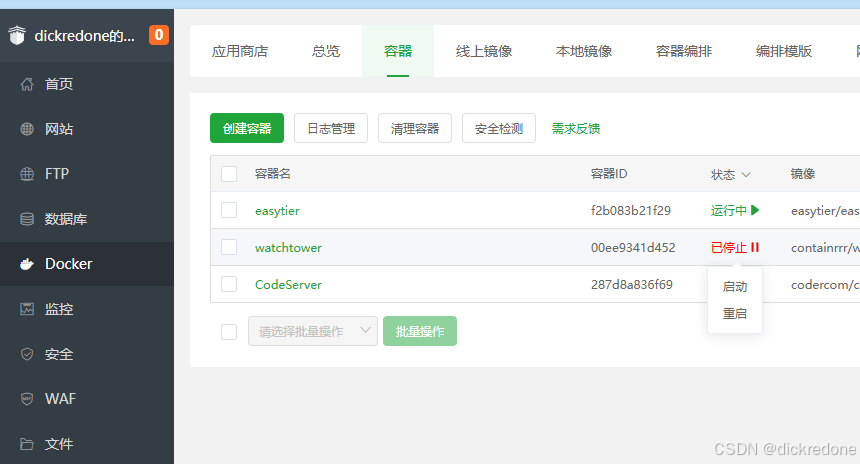The image size is (860, 464).
Task: Click the monitor chart icon next to 监控
Action: (x=27, y=309)
